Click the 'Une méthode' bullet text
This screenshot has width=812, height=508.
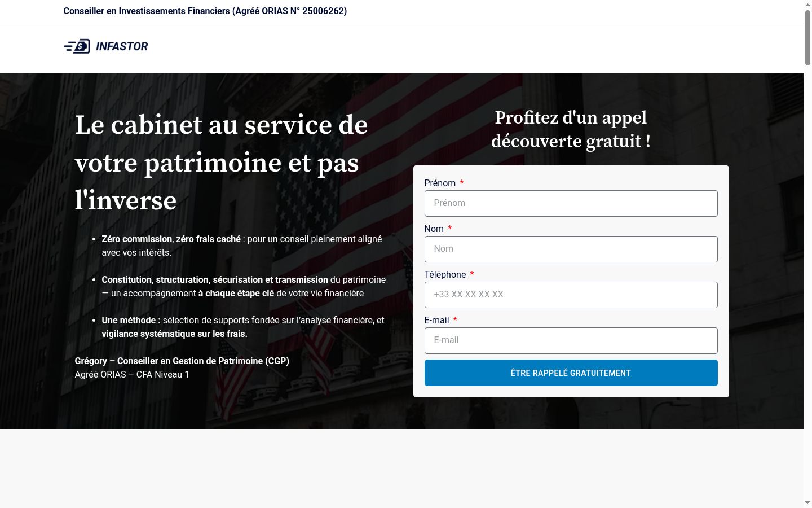coord(243,327)
